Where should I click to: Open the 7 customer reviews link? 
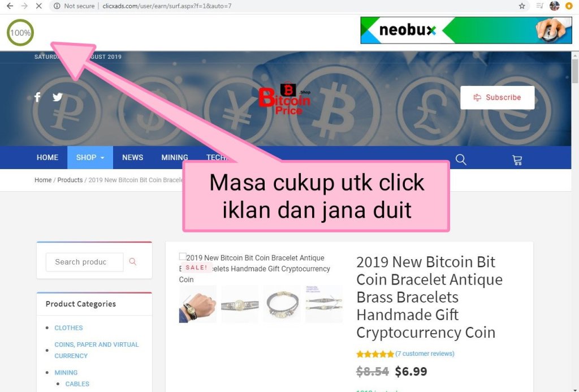[425, 354]
